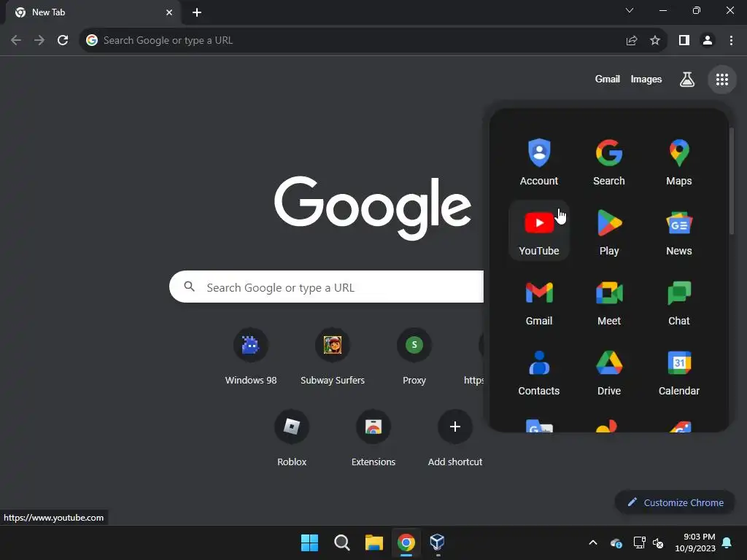Open the Windows Start menu
The image size is (747, 560).
pyautogui.click(x=309, y=542)
